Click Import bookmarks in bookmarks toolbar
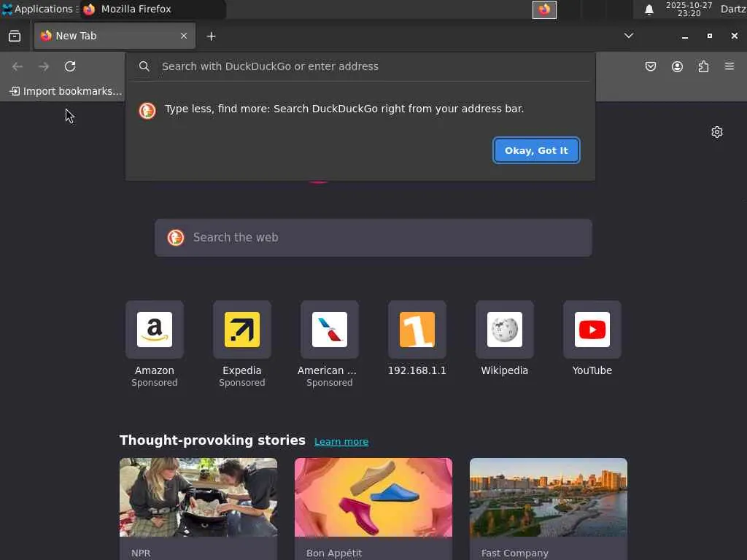 [66, 91]
